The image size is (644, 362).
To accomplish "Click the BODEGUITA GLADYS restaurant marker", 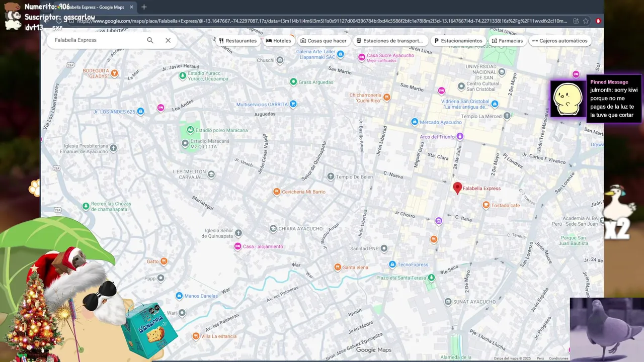I will pyautogui.click(x=115, y=73).
